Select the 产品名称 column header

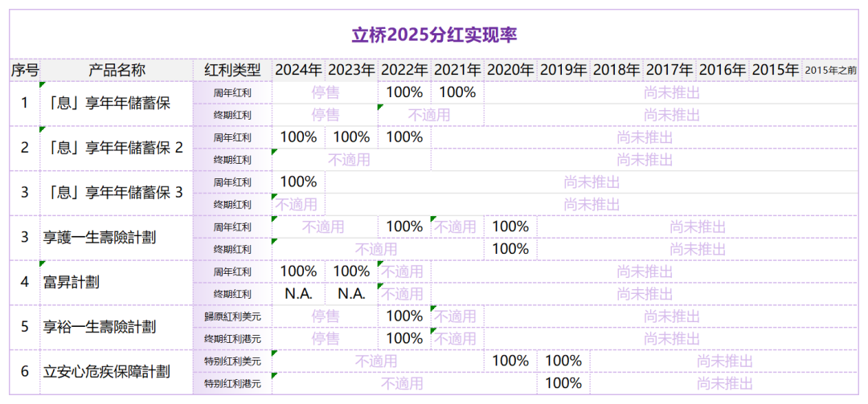pyautogui.click(x=117, y=71)
